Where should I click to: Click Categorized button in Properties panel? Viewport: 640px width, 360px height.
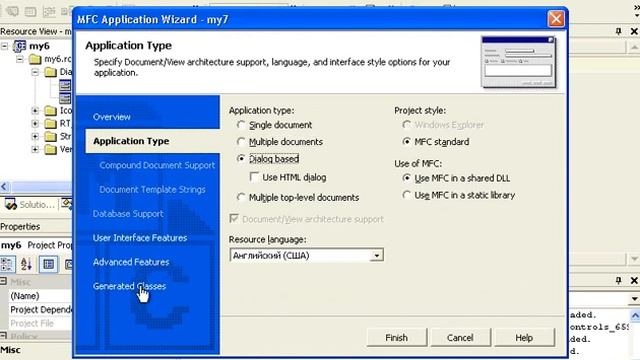[7, 264]
